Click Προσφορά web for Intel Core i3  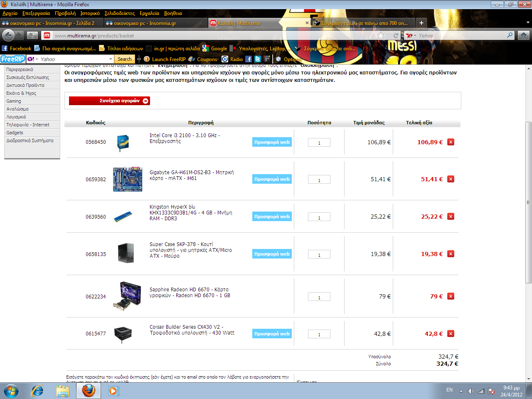(x=272, y=142)
